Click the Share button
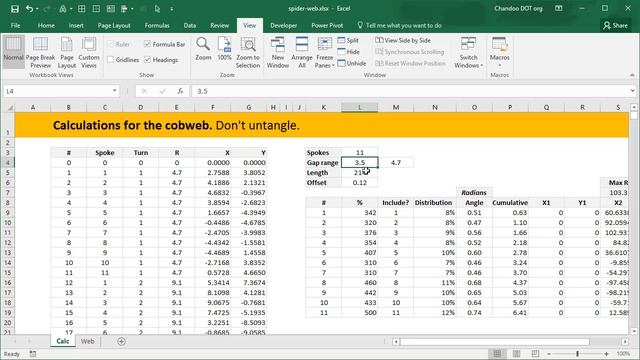Image resolution: width=640 pixels, height=360 pixels. [616, 25]
